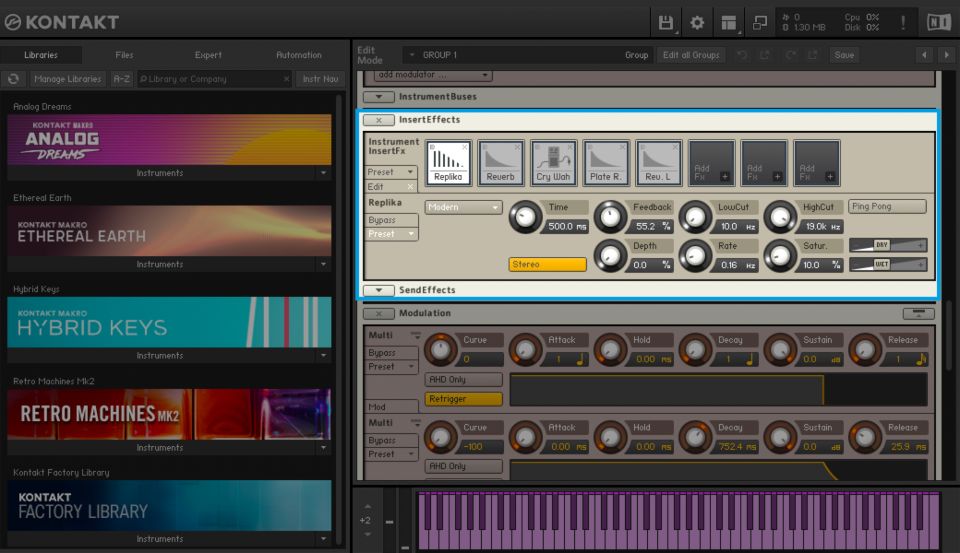Switch to the Automation tab
Image resolution: width=960 pixels, height=553 pixels.
click(x=298, y=55)
